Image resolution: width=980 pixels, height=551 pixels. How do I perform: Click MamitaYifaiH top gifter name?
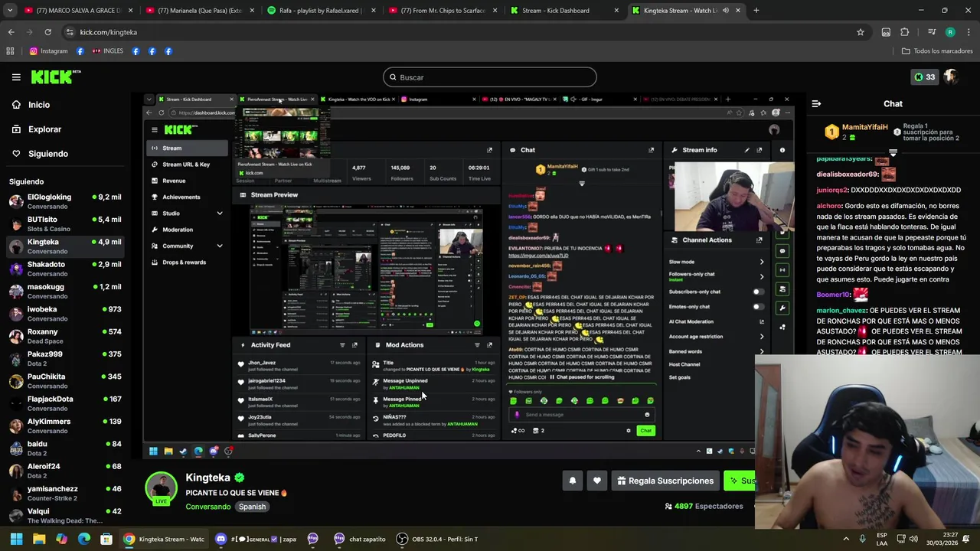tap(864, 127)
